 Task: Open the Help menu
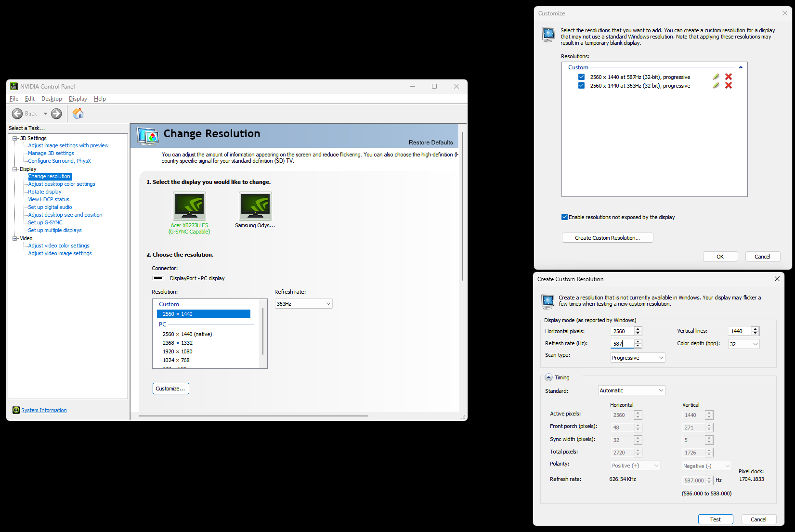click(100, 99)
